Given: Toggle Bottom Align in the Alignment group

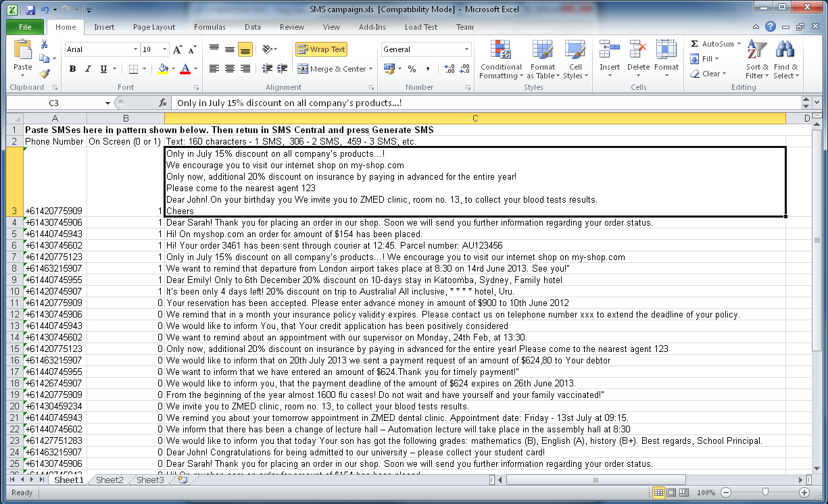Looking at the screenshot, I should (x=245, y=49).
